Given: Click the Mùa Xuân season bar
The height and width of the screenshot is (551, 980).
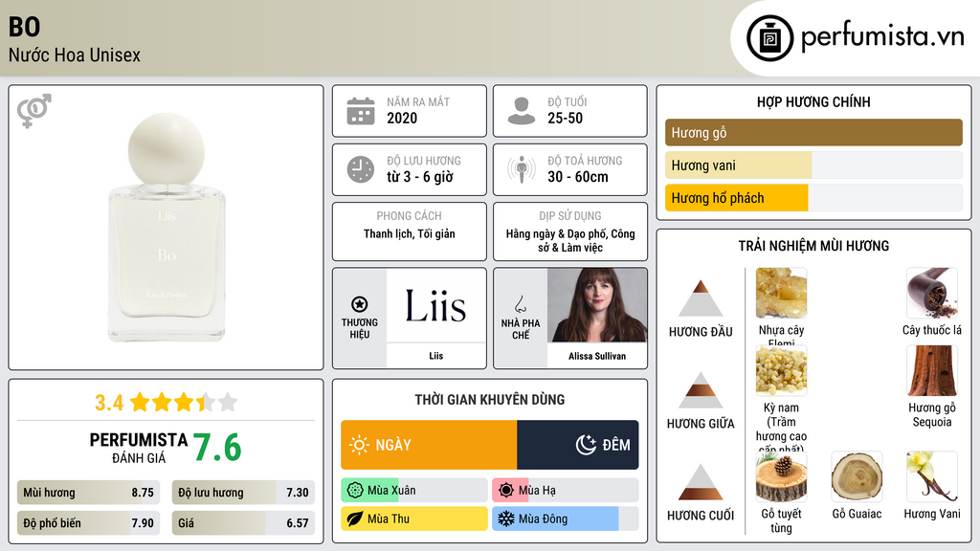Looking at the screenshot, I should [413, 491].
